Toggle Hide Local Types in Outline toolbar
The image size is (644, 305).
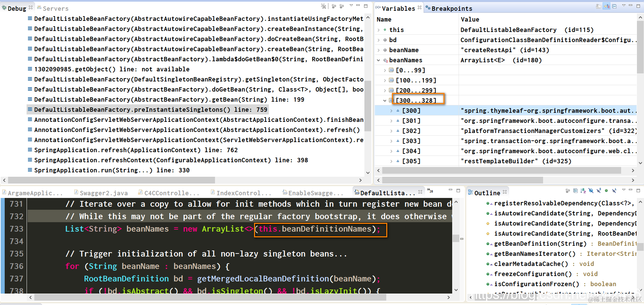(614, 191)
